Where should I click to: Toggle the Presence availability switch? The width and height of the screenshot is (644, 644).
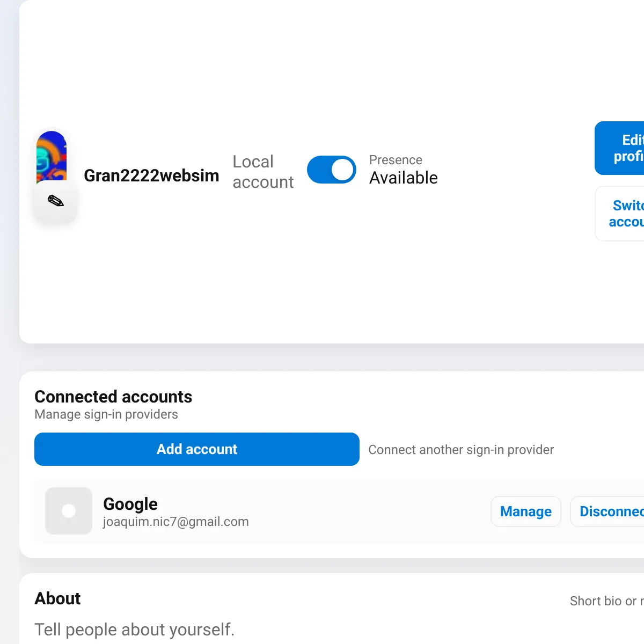click(x=332, y=170)
